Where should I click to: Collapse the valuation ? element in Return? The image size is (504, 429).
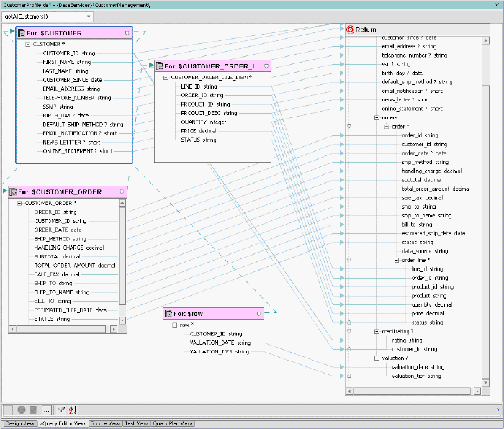[x=377, y=358]
